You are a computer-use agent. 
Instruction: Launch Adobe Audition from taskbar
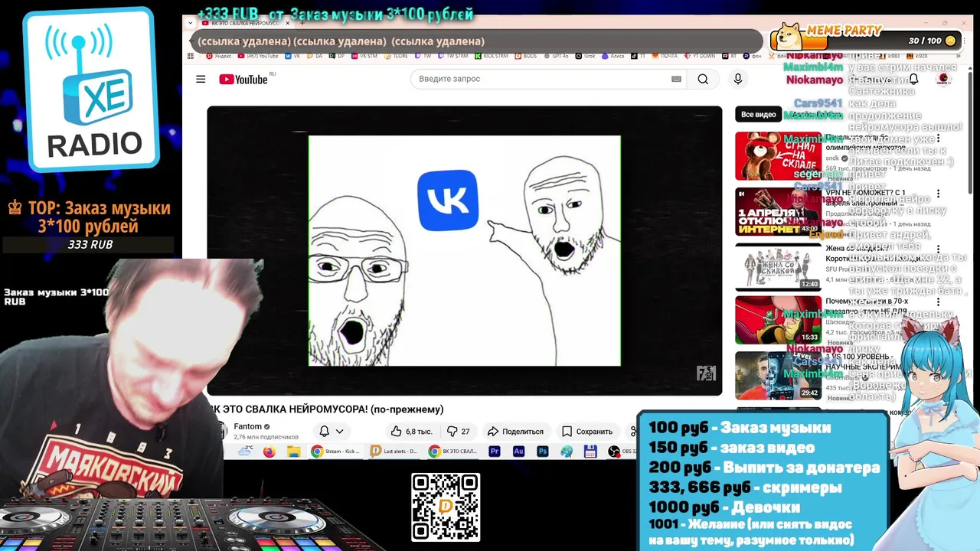click(x=518, y=452)
